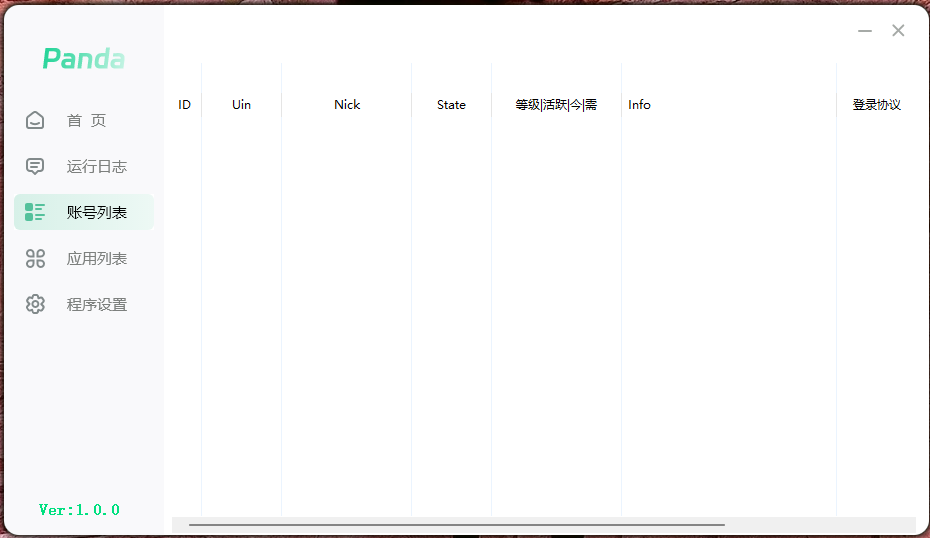Click the Nick column header
This screenshot has width=930, height=538.
(x=347, y=105)
